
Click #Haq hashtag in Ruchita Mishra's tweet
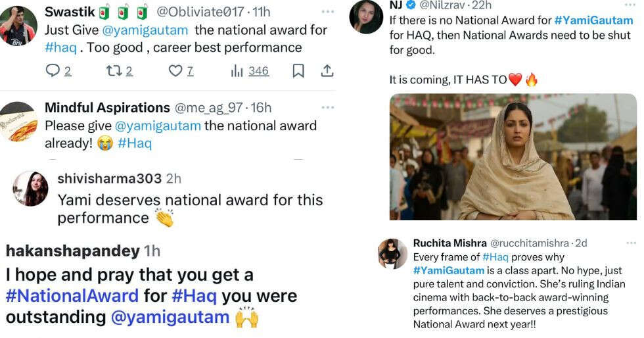coord(495,257)
